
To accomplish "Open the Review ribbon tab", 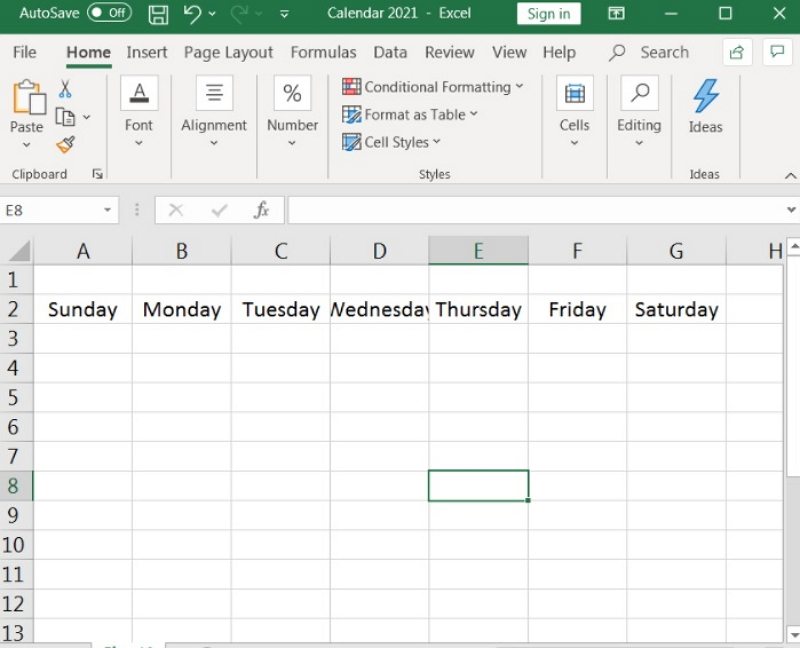I will (449, 52).
